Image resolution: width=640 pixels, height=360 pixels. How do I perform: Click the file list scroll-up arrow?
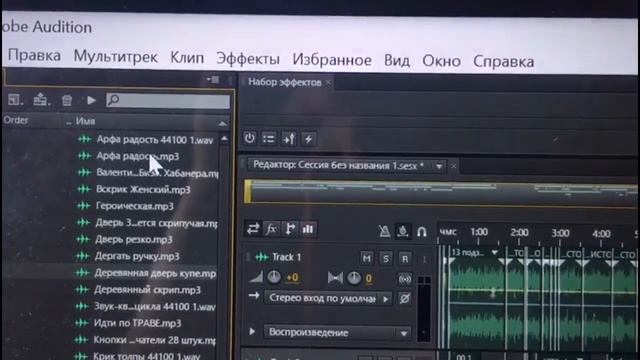224,139
